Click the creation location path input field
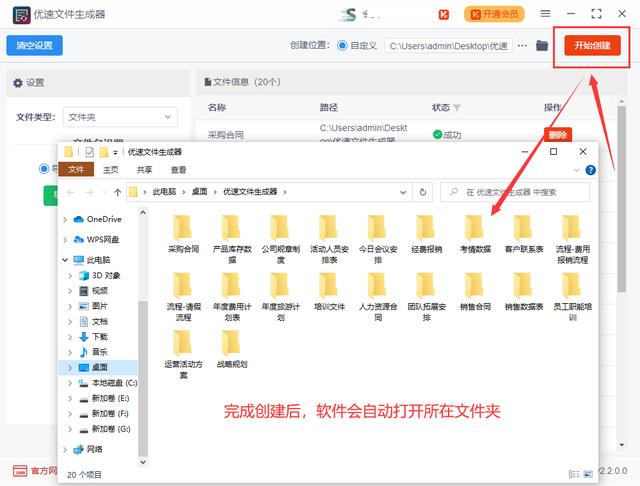 point(448,46)
